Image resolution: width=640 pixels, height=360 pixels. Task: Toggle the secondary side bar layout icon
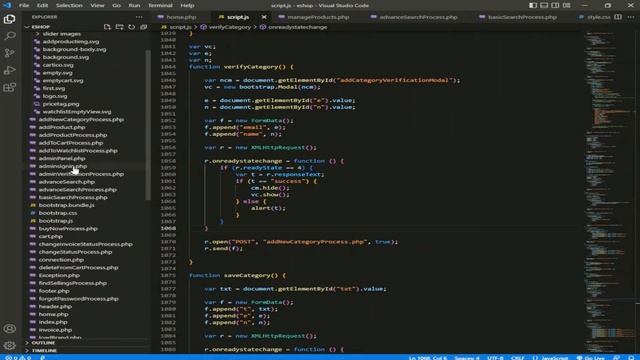coord(555,5)
